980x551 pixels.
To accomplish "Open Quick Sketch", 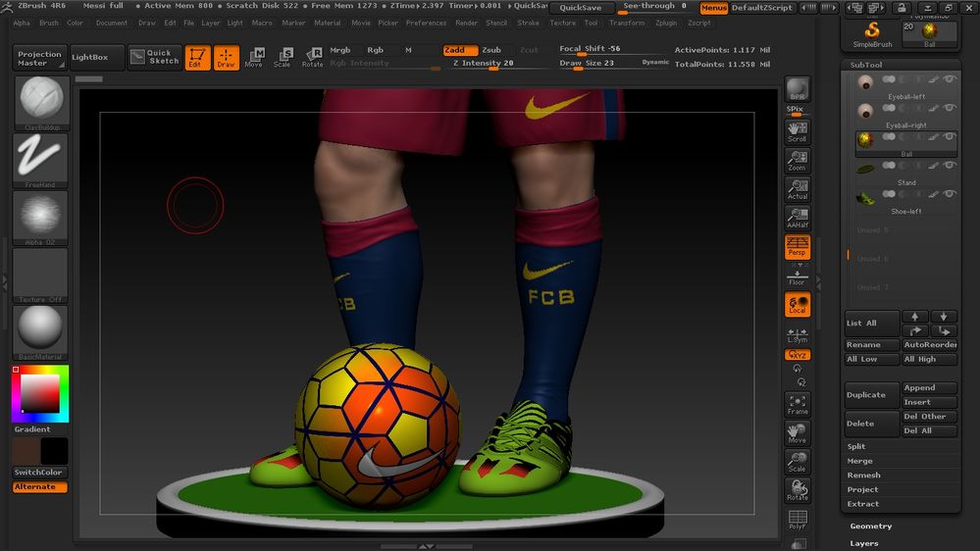I will pyautogui.click(x=155, y=58).
